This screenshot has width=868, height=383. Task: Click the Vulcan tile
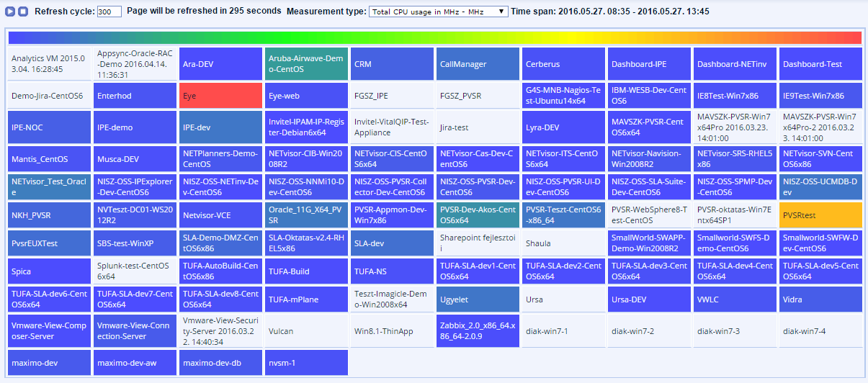point(305,331)
